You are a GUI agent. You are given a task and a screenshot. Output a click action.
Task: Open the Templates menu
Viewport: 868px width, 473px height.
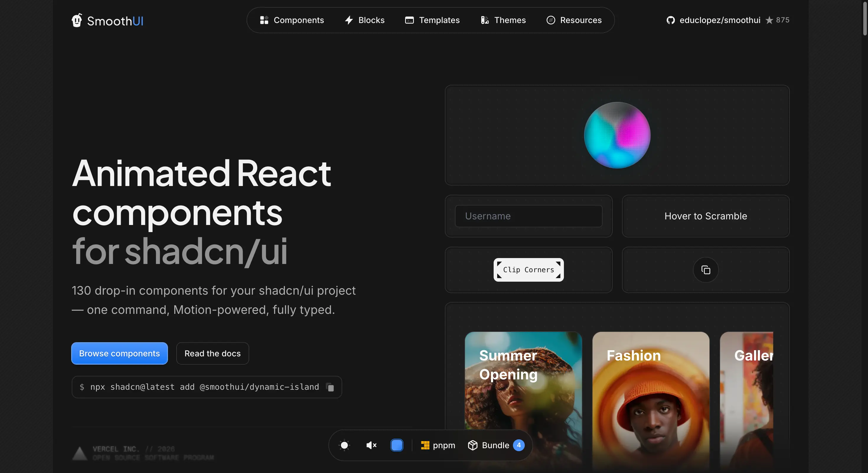click(x=432, y=20)
